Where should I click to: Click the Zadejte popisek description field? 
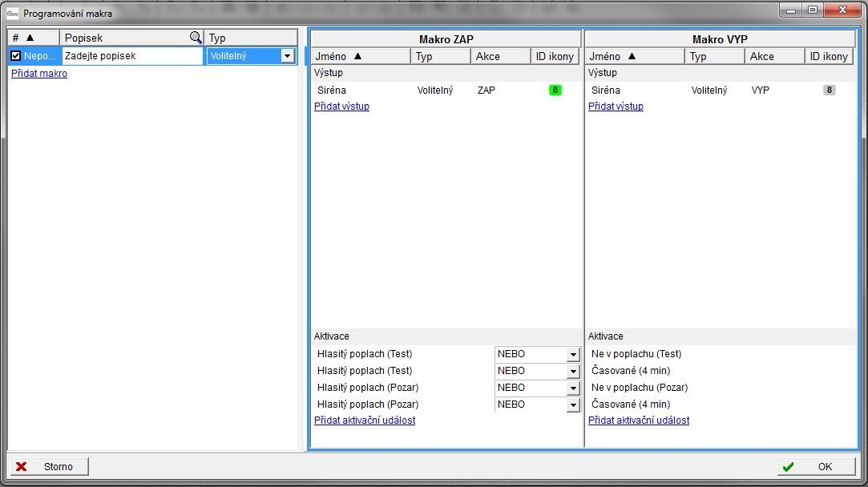132,56
